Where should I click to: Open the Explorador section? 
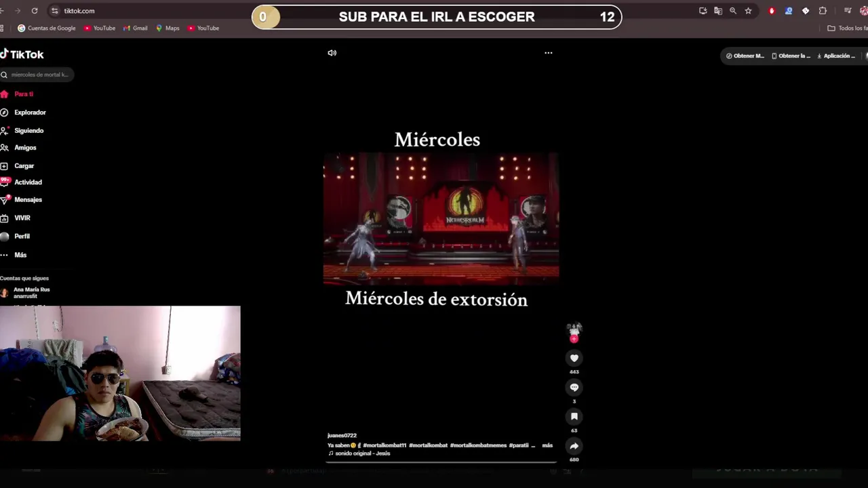pyautogui.click(x=23, y=113)
